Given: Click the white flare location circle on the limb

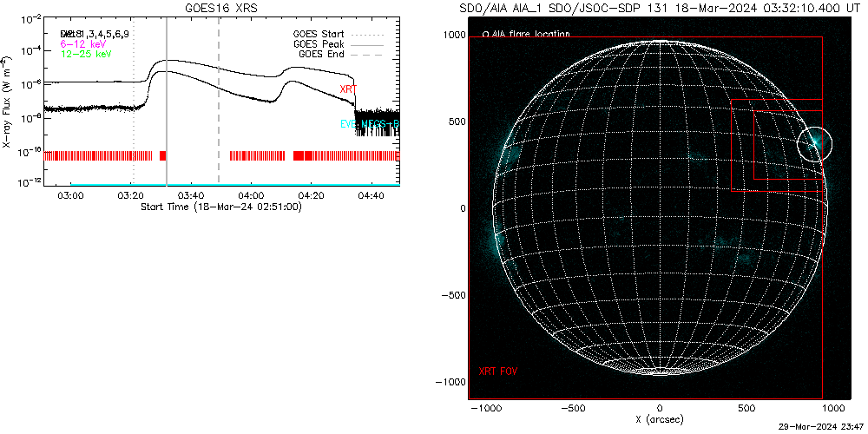Looking at the screenshot, I should (x=814, y=144).
